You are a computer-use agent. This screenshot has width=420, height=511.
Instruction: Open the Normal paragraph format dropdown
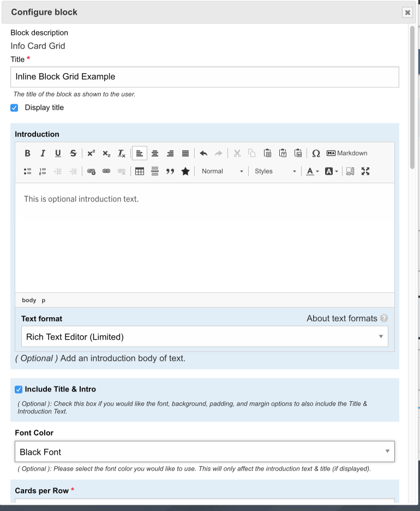tap(222, 171)
